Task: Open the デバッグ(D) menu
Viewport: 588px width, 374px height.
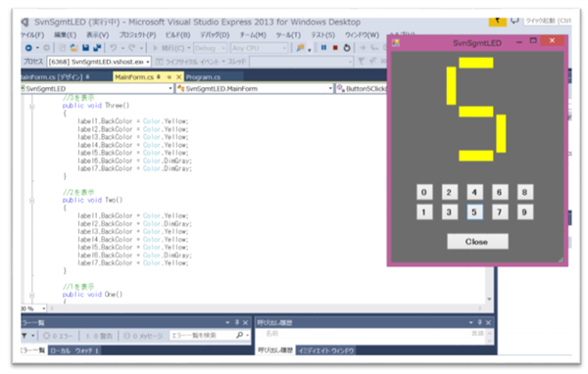Action: 215,35
